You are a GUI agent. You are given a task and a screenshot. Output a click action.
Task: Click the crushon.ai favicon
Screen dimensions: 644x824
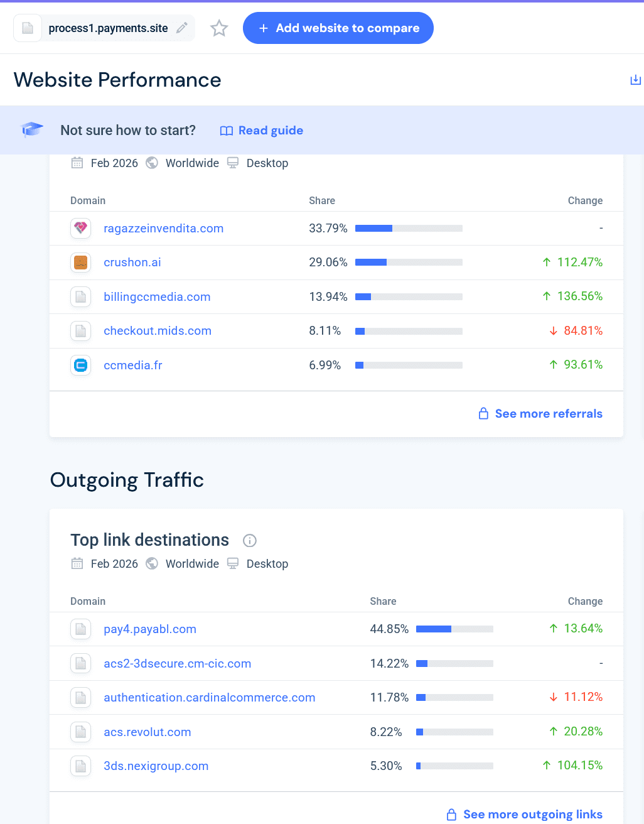tap(80, 263)
